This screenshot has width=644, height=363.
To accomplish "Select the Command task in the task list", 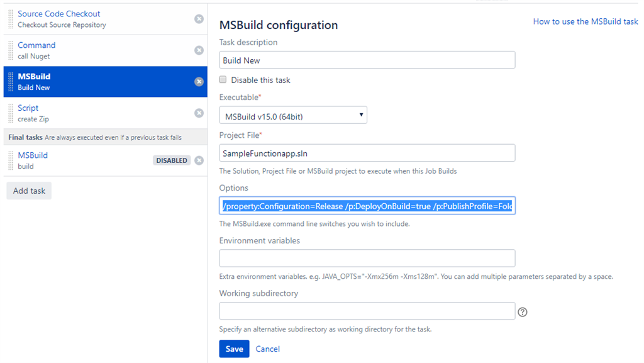I will tap(94, 50).
